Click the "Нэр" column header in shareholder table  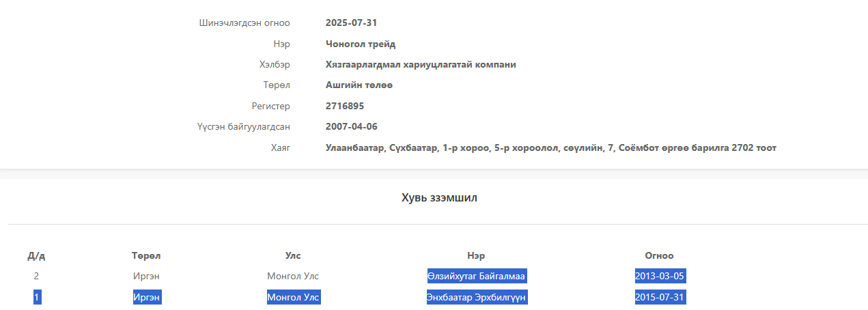(476, 255)
